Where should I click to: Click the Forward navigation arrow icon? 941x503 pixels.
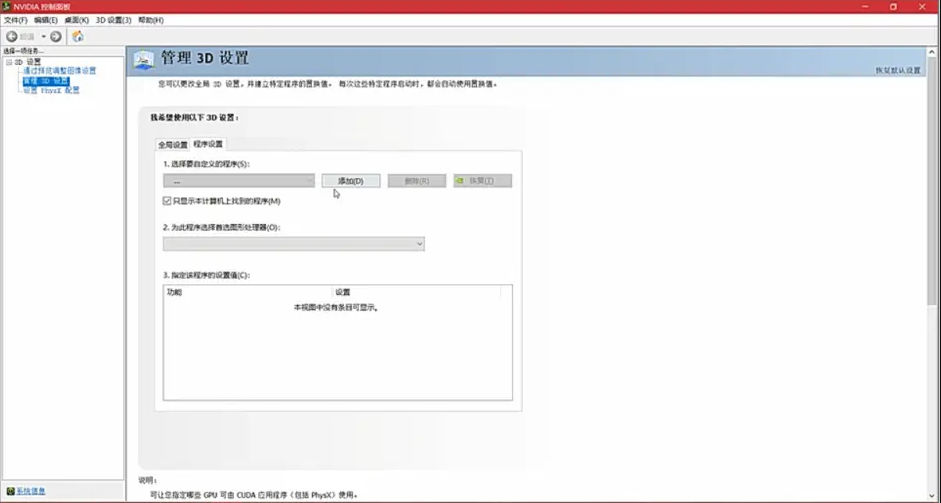click(56, 37)
